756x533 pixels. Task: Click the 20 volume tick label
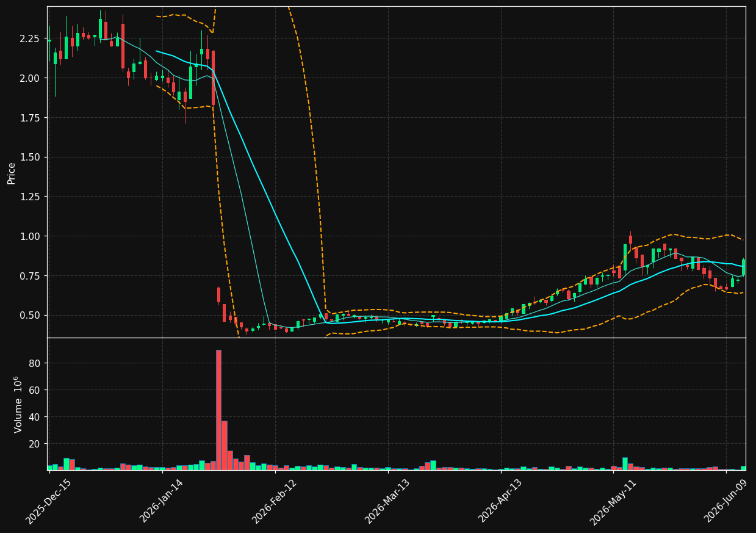point(35,444)
